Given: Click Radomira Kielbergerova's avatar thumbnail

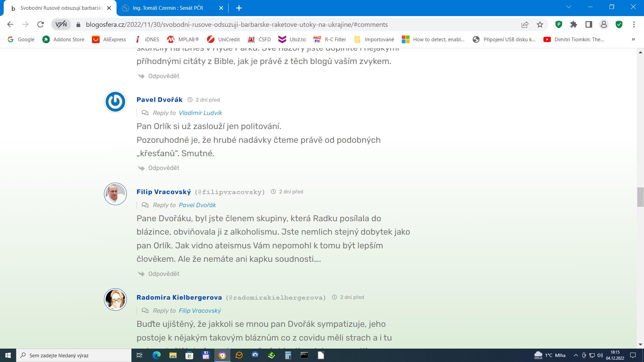Looking at the screenshot, I should click(115, 299).
